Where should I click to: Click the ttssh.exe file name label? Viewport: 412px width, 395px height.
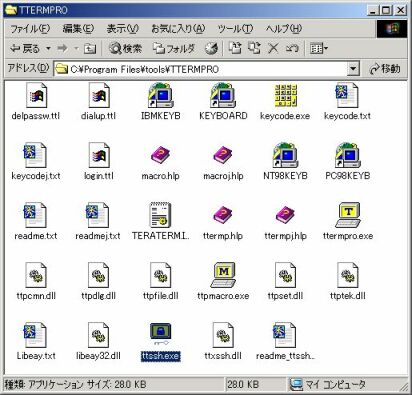tap(160, 356)
